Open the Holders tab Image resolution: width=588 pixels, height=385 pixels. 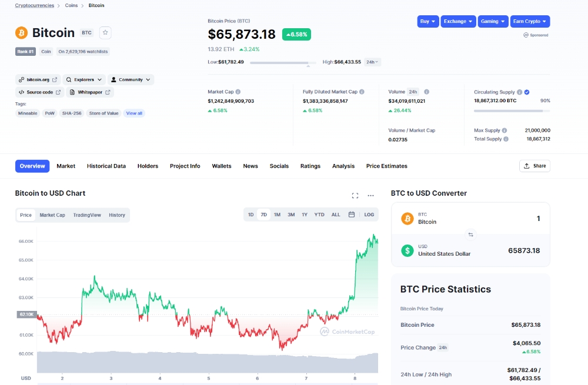pos(148,166)
